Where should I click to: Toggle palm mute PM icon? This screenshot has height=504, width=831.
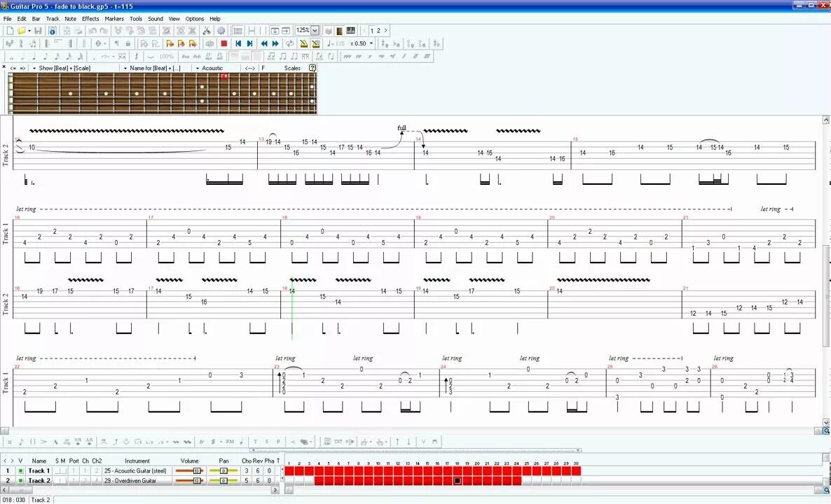(230, 442)
